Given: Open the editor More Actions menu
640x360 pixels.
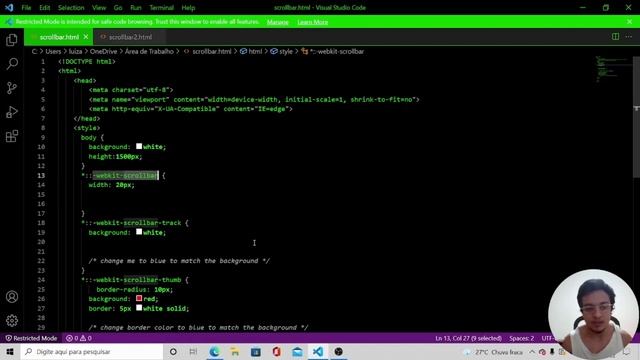Looking at the screenshot, I should click(x=629, y=37).
